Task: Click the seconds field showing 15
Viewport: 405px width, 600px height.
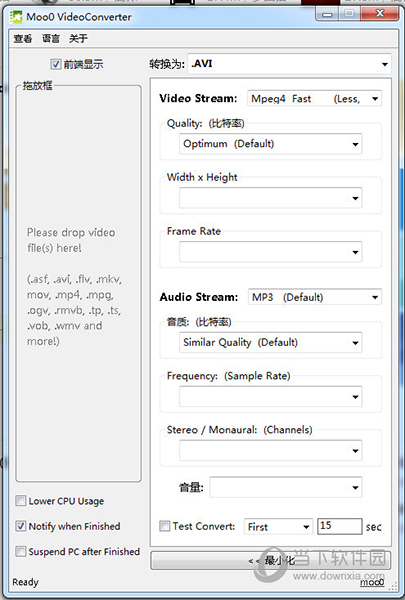Action: pos(340,527)
